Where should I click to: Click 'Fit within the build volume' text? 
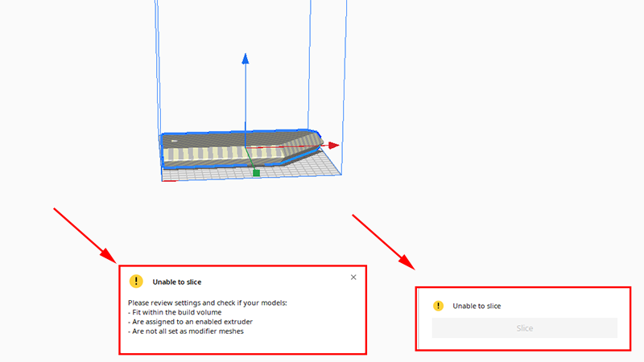176,312
